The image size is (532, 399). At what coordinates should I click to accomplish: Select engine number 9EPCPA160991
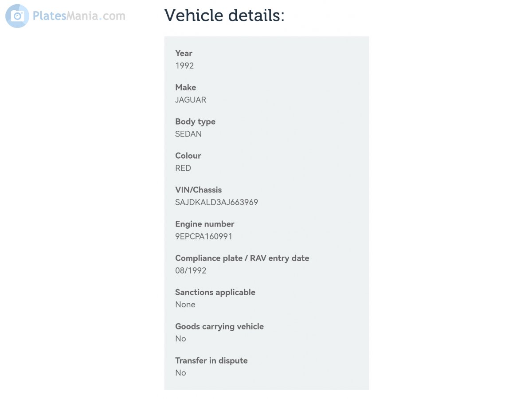(x=203, y=236)
